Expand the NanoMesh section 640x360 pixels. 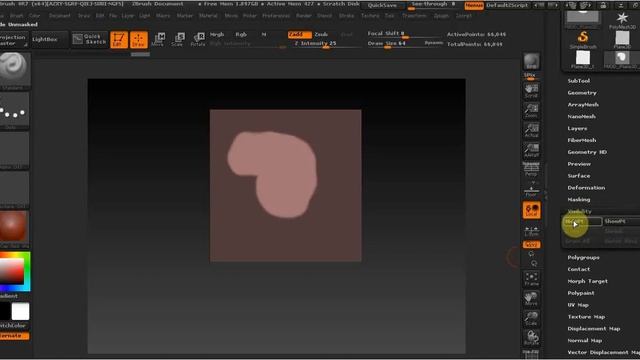point(582,116)
